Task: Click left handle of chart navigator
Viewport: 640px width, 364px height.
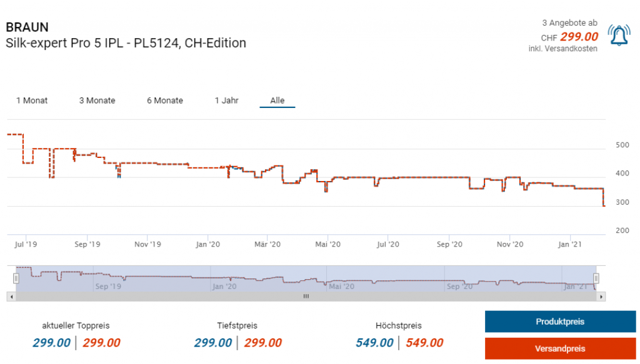Action: pyautogui.click(x=16, y=278)
